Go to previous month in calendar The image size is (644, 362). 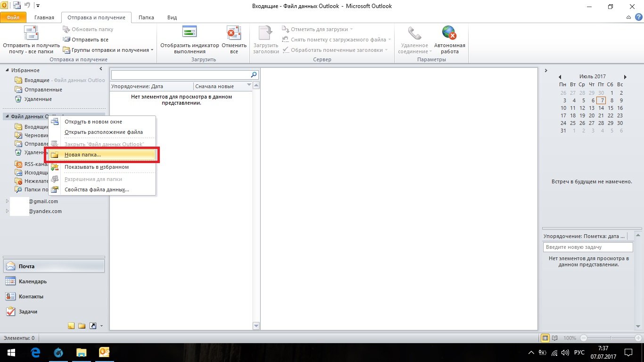tap(560, 77)
